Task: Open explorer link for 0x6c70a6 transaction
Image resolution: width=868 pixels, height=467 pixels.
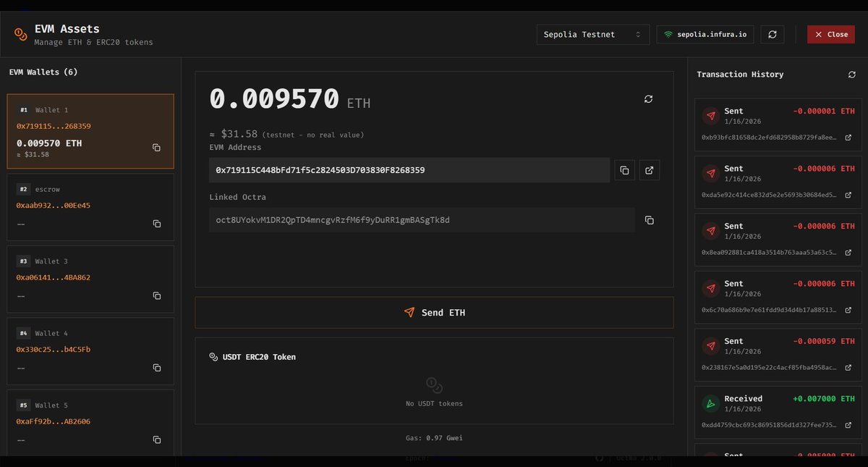Action: (x=848, y=310)
